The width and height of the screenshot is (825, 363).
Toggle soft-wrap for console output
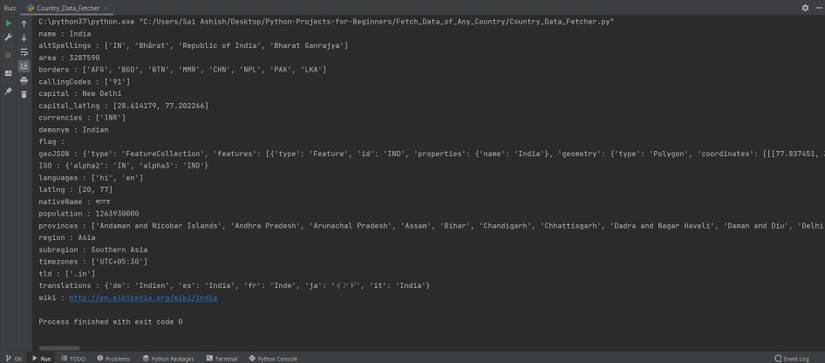pos(24,52)
